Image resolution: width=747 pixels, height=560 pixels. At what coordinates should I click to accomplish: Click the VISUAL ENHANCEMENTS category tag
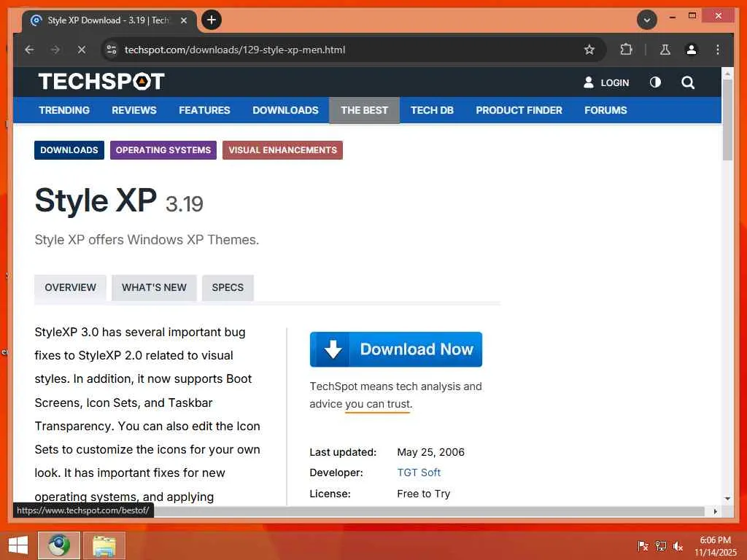tap(282, 150)
